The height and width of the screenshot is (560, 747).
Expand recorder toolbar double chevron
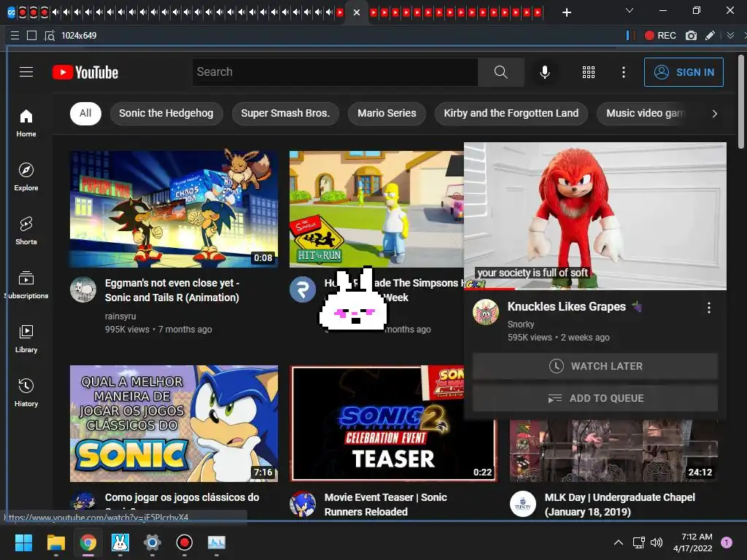tap(729, 35)
